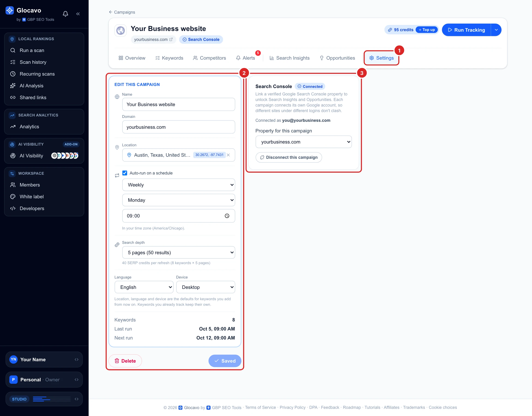
Task: Open yourbusiness.com external link
Action: point(153,40)
